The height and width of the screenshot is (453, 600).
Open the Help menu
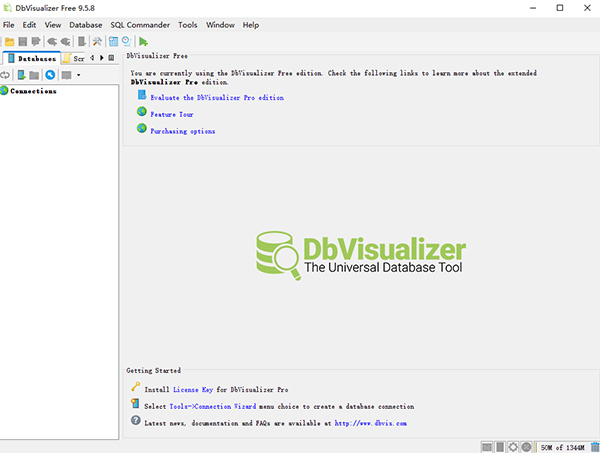tap(251, 25)
